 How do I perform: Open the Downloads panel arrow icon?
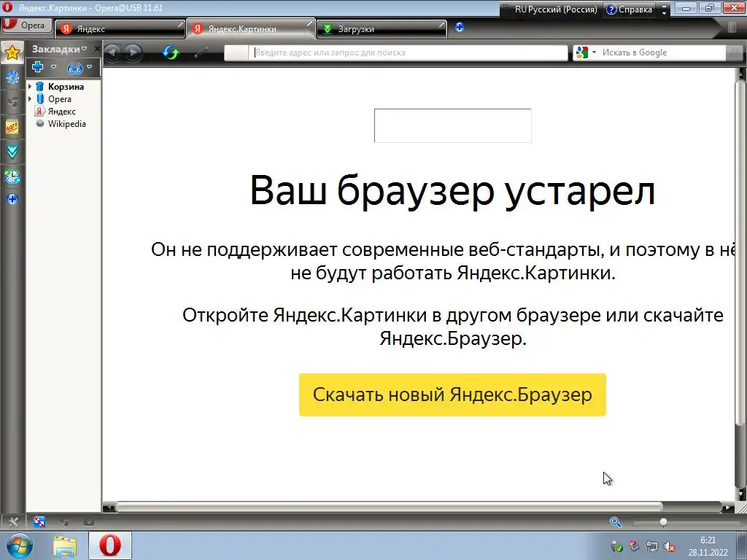coord(12,152)
